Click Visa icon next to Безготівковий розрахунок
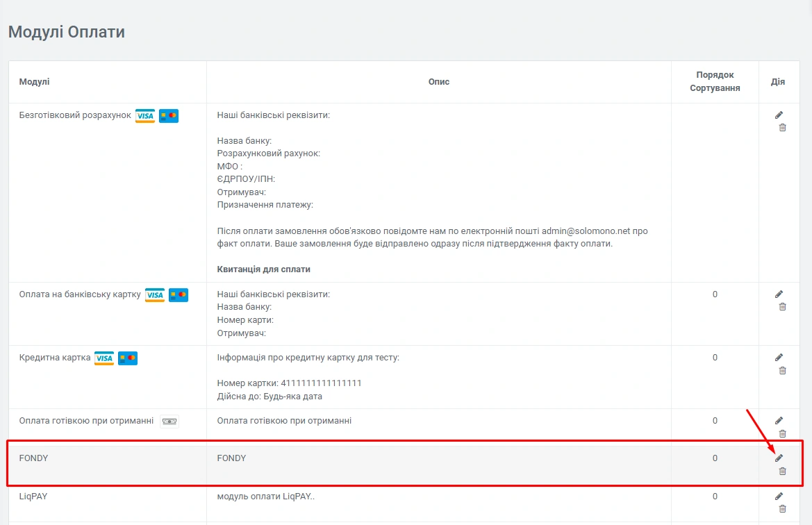The image size is (812, 525). 145,116
